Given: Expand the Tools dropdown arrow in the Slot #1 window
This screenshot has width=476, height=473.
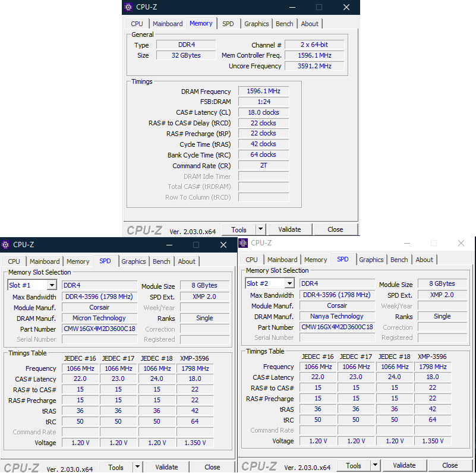Looking at the screenshot, I should tap(137, 467).
